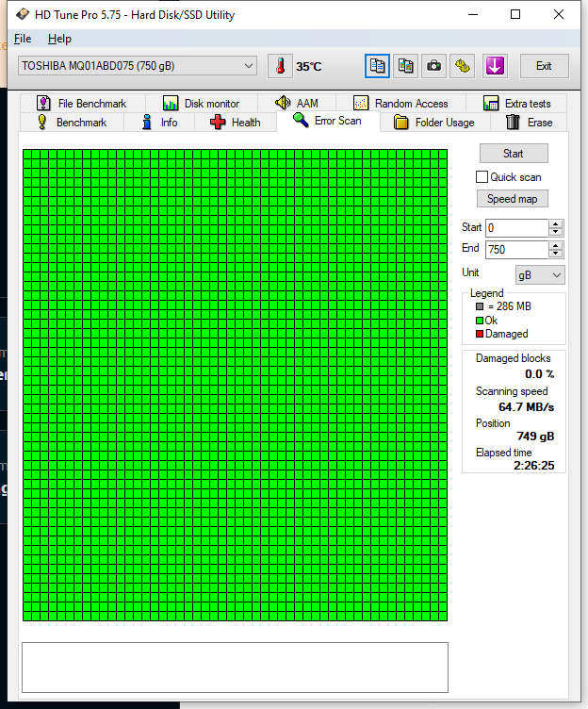Click the green Ok legend swatch
This screenshot has height=709, width=588.
coord(480,321)
